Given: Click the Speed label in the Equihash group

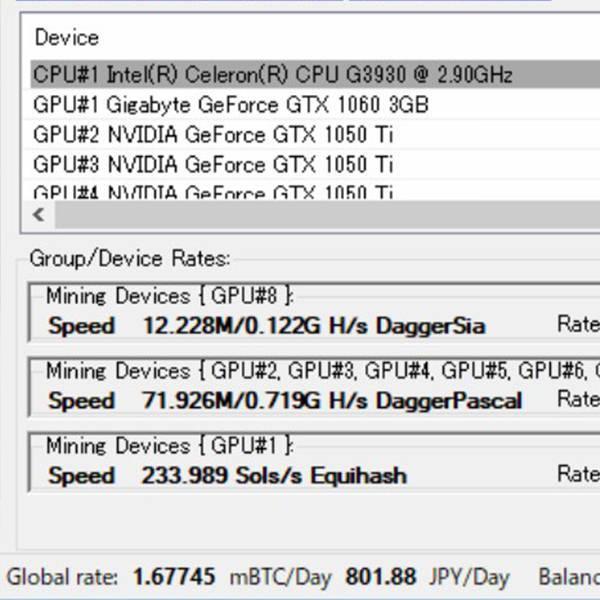Looking at the screenshot, I should pos(82,476).
